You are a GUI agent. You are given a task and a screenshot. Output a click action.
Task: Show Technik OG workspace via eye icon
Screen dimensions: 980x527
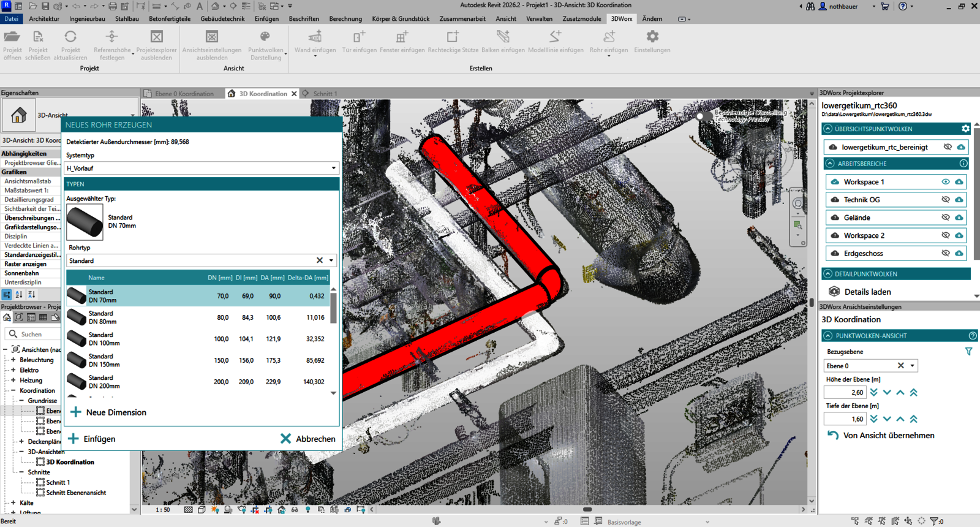(x=946, y=200)
